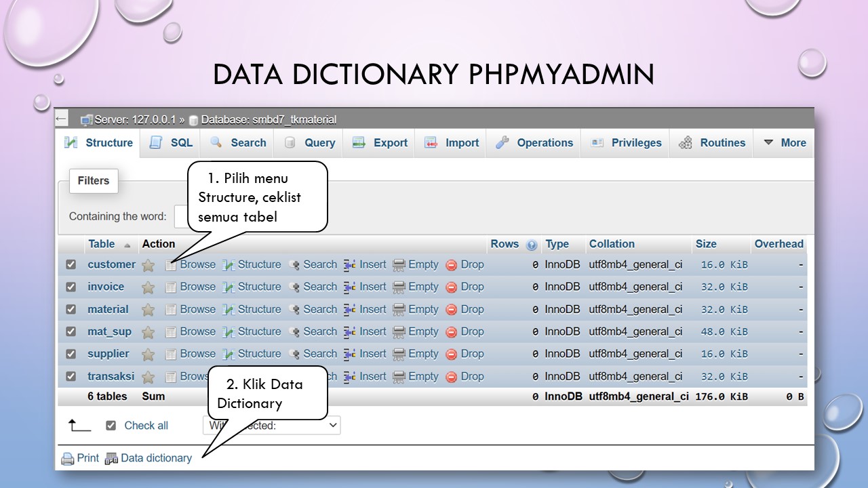Viewport: 868px width, 488px height.
Task: Click the Print link
Action: coord(88,458)
